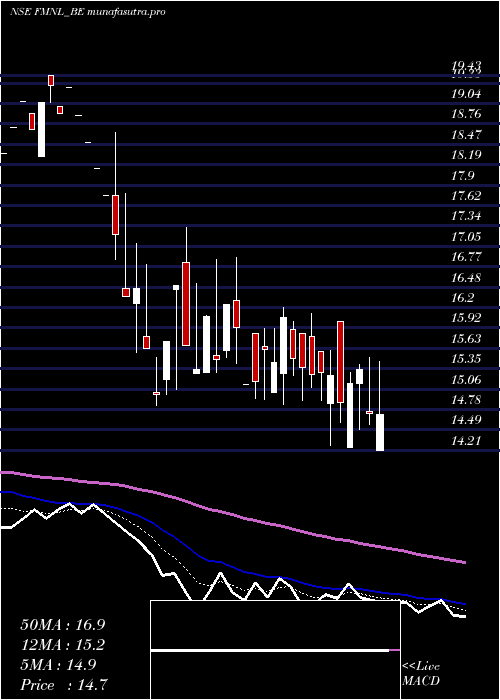Select the 15.92 price axis label
Viewport: 500px width, 700px height.
[466, 318]
